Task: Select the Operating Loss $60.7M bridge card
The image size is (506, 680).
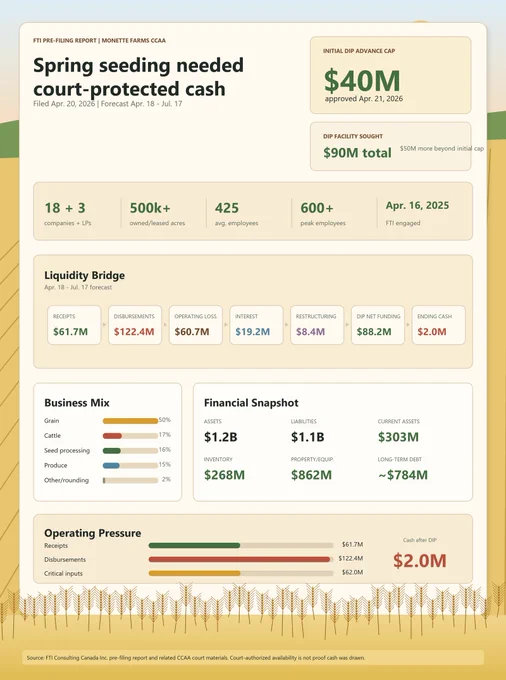Action: click(x=196, y=325)
